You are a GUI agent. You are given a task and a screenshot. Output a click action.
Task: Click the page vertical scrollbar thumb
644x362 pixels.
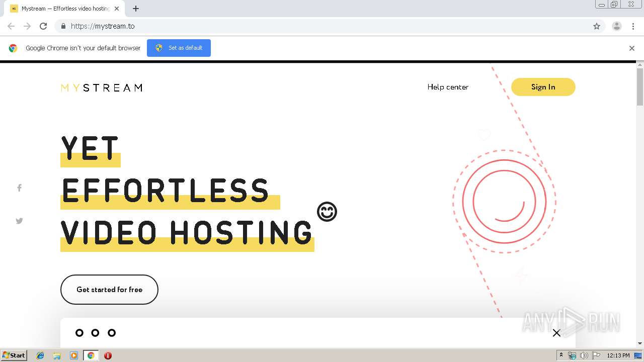click(640, 86)
